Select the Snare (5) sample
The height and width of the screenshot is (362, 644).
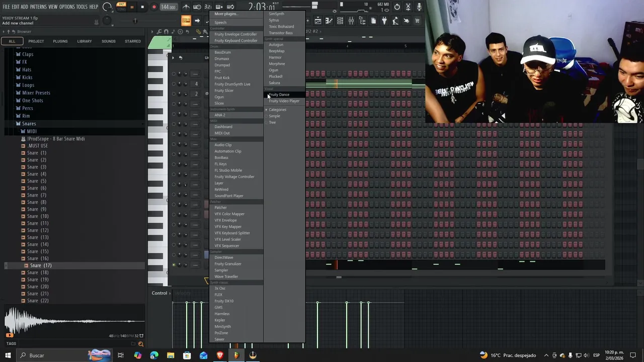tap(37, 181)
